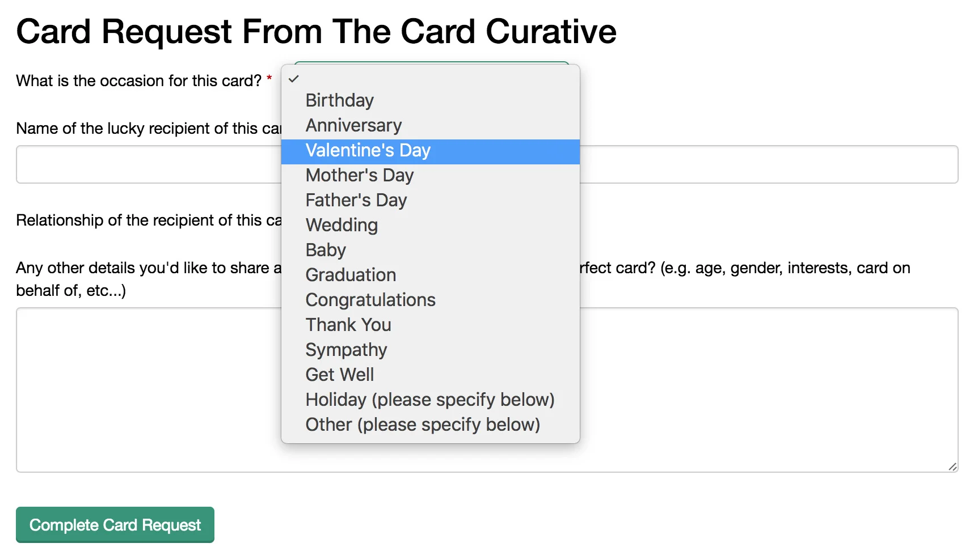Grab the textarea resize handle

952,466
